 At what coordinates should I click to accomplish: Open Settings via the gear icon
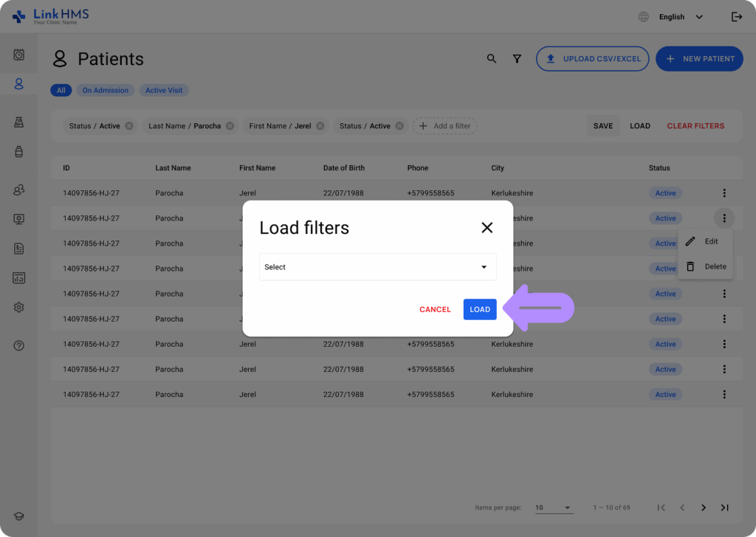[18, 307]
